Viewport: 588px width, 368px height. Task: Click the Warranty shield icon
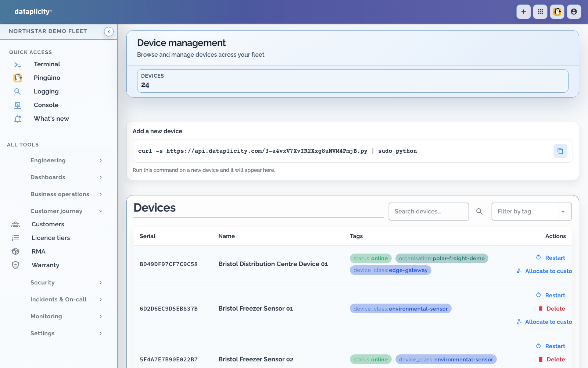click(15, 265)
